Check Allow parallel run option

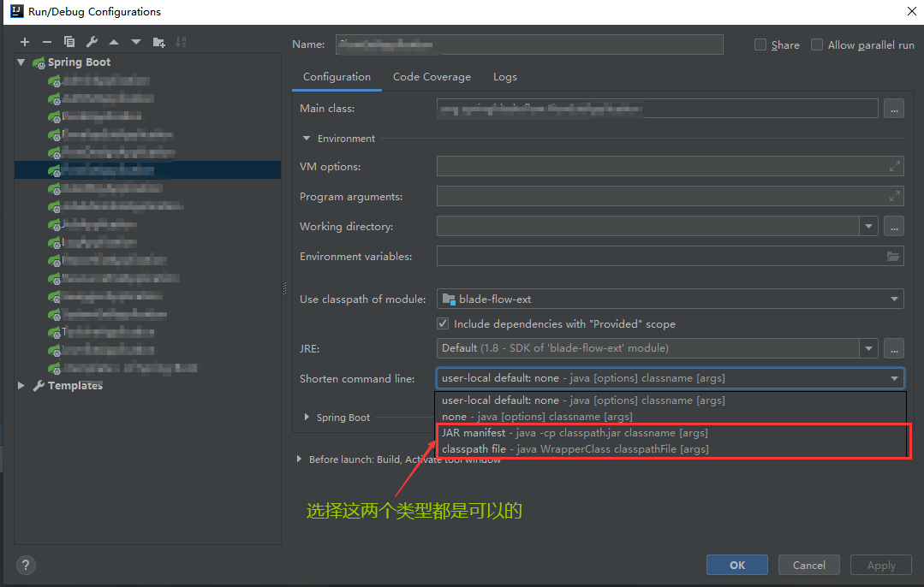tap(816, 44)
